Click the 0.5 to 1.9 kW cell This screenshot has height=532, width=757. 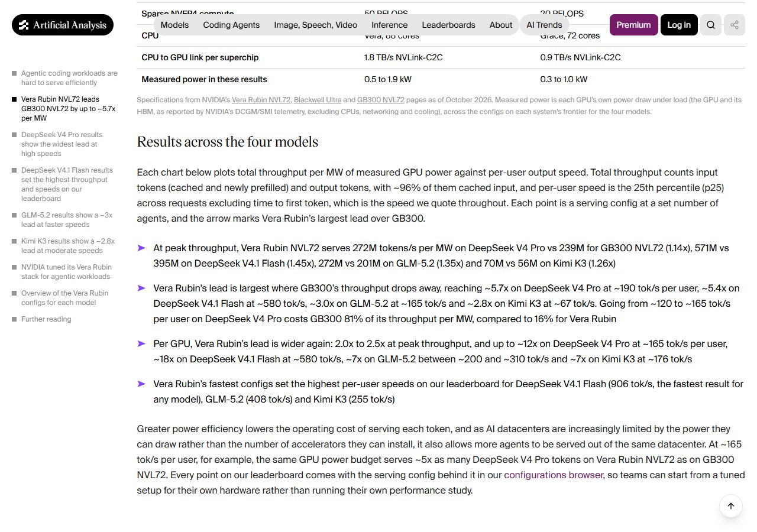pos(388,79)
